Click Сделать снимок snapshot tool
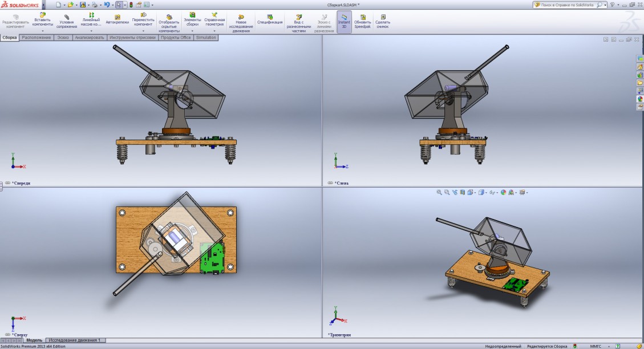This screenshot has height=349, width=644. pos(382,22)
